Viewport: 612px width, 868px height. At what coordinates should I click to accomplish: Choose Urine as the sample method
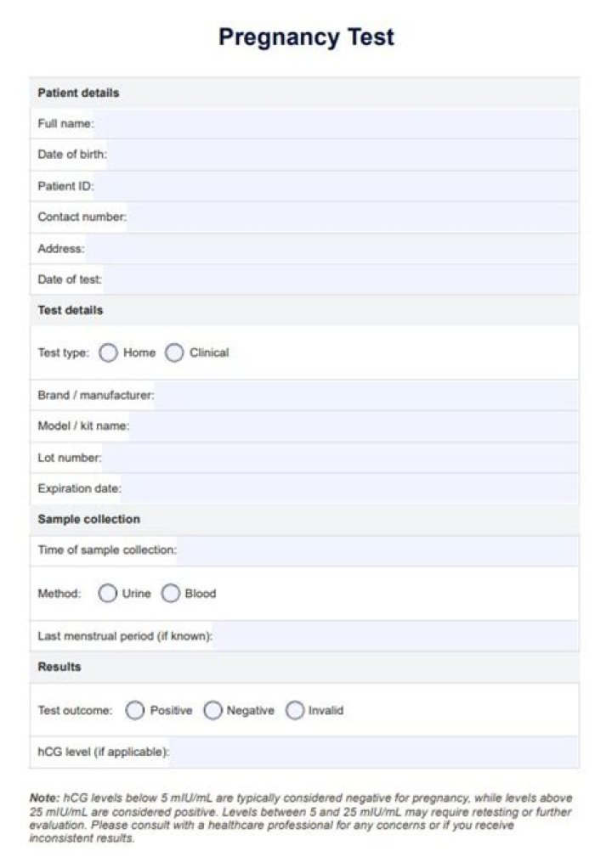[x=107, y=593]
